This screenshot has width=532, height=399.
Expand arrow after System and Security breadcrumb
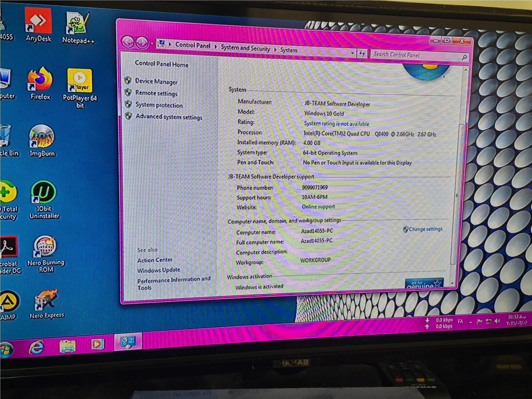click(275, 50)
